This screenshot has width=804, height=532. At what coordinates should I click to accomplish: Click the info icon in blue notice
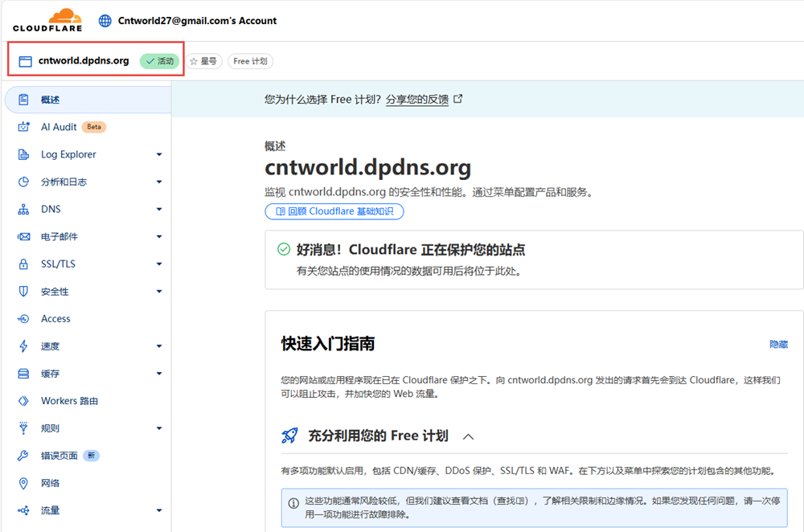[x=293, y=503]
